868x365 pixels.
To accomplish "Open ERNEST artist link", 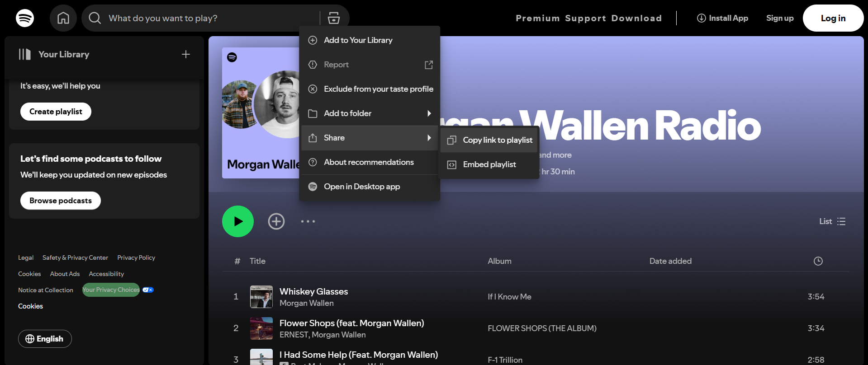I will (294, 335).
